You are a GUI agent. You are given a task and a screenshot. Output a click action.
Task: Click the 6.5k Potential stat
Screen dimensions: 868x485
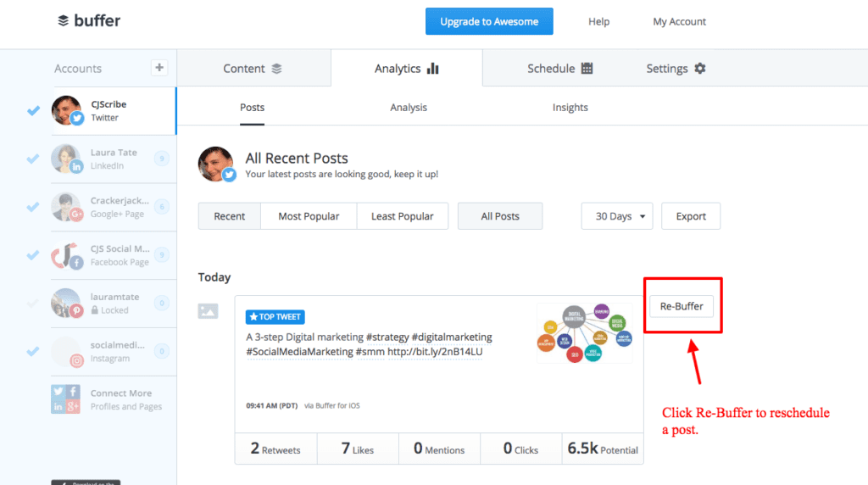point(603,449)
